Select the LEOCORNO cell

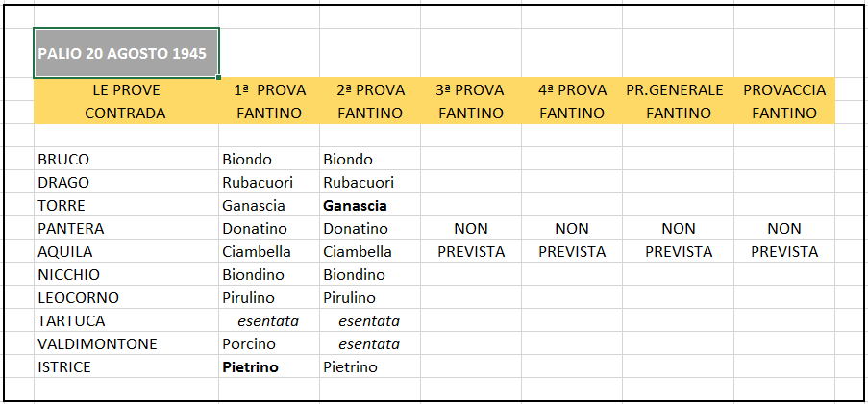point(126,297)
